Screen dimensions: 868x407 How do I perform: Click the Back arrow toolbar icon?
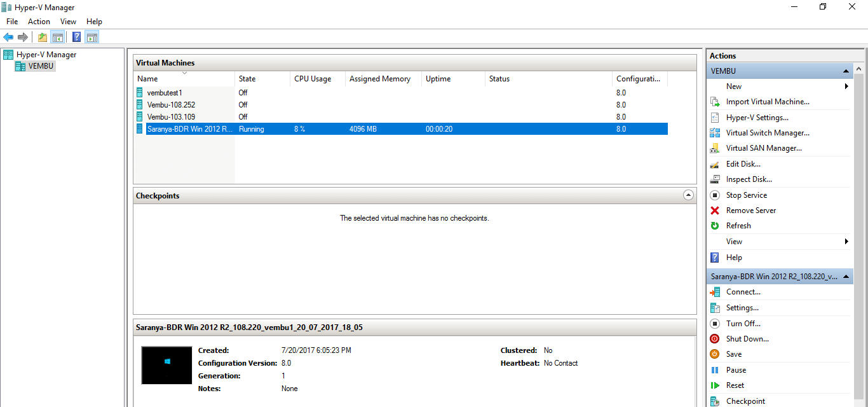(8, 37)
